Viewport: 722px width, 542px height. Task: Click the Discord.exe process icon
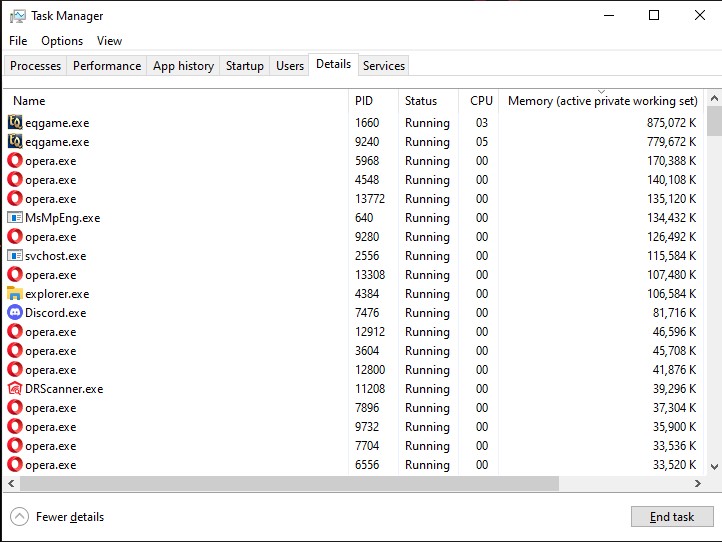(x=15, y=313)
